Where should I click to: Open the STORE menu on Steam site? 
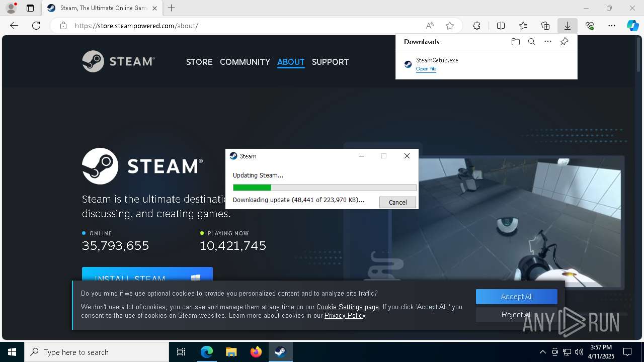(x=199, y=62)
